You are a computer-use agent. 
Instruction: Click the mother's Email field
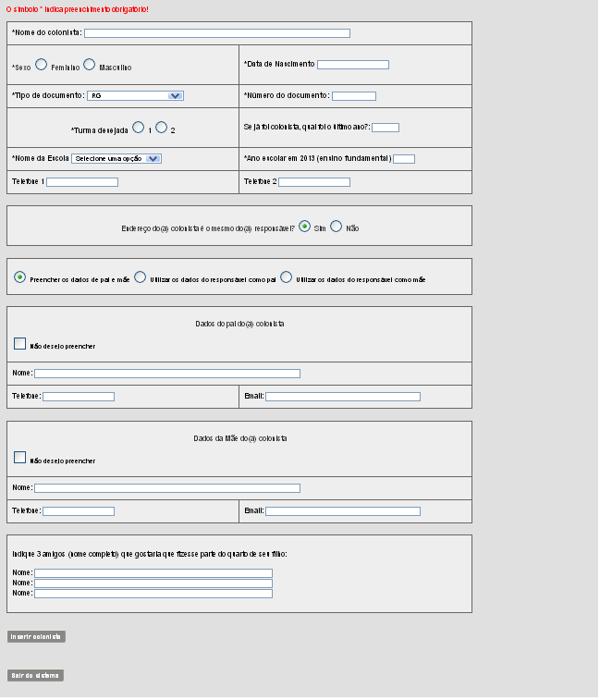point(343,512)
